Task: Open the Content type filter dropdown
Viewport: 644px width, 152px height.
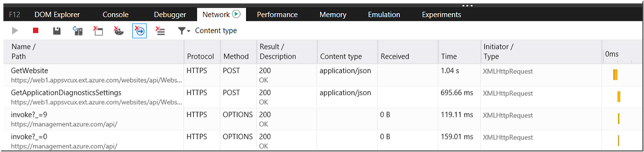Action: coord(207,31)
